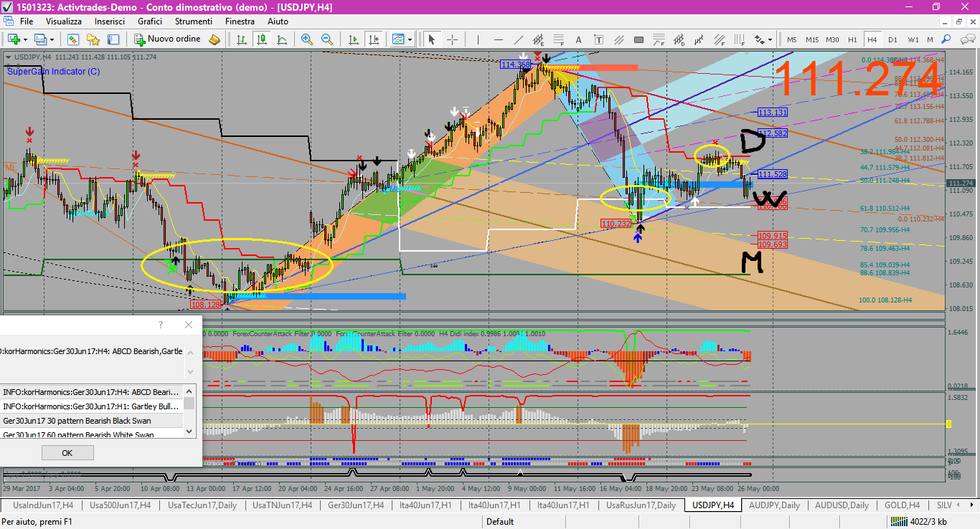Switch to the UsaIndJun17,H4 chart tab
980x529 pixels.
pyautogui.click(x=42, y=505)
